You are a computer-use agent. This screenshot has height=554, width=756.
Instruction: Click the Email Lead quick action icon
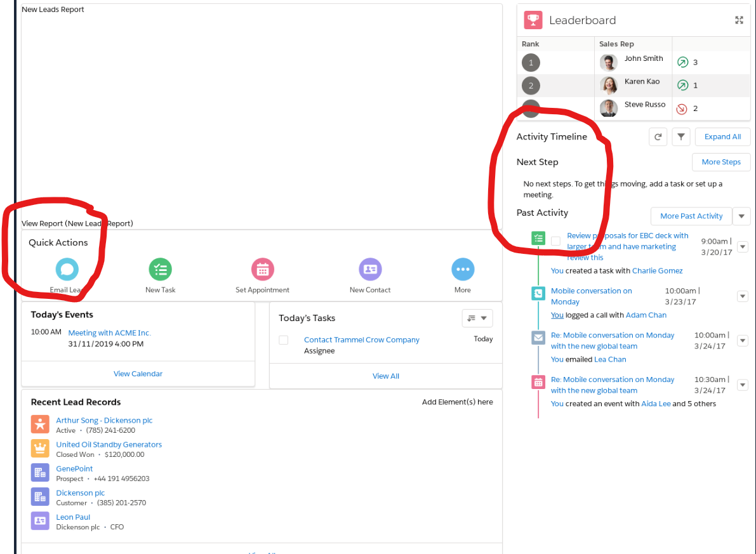(67, 269)
